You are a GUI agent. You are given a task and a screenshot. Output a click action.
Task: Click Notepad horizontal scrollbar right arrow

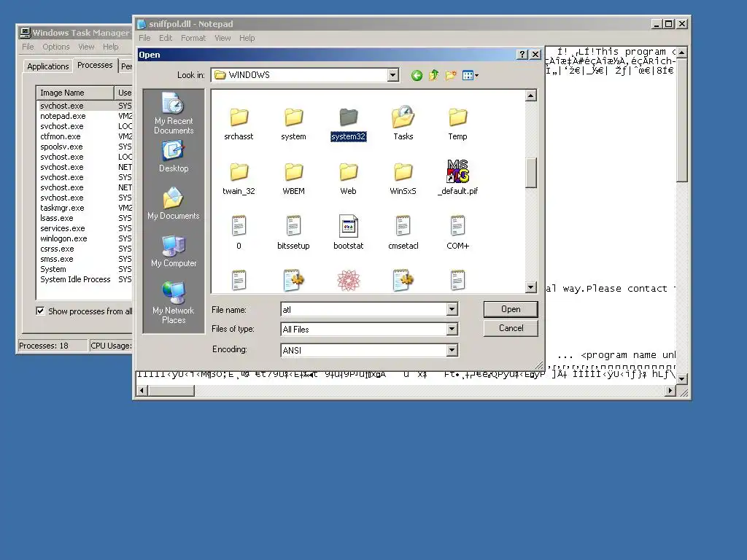click(670, 391)
